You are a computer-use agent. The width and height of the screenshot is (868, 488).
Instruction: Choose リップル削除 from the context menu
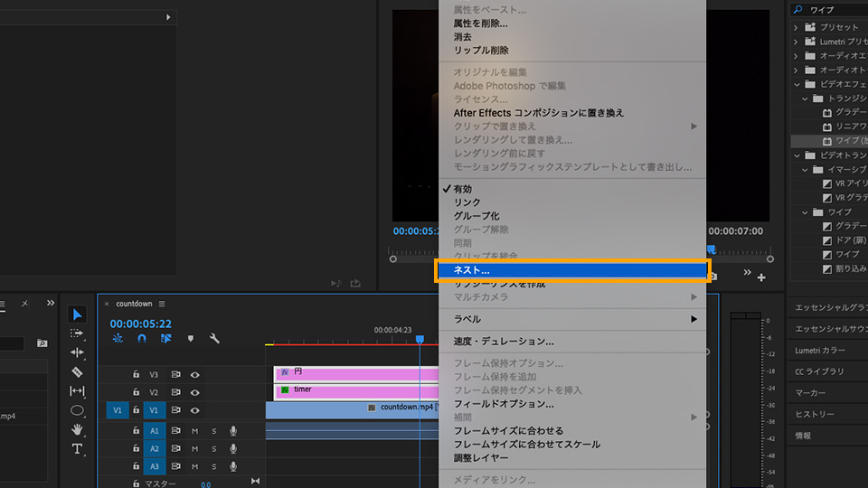click(x=572, y=51)
